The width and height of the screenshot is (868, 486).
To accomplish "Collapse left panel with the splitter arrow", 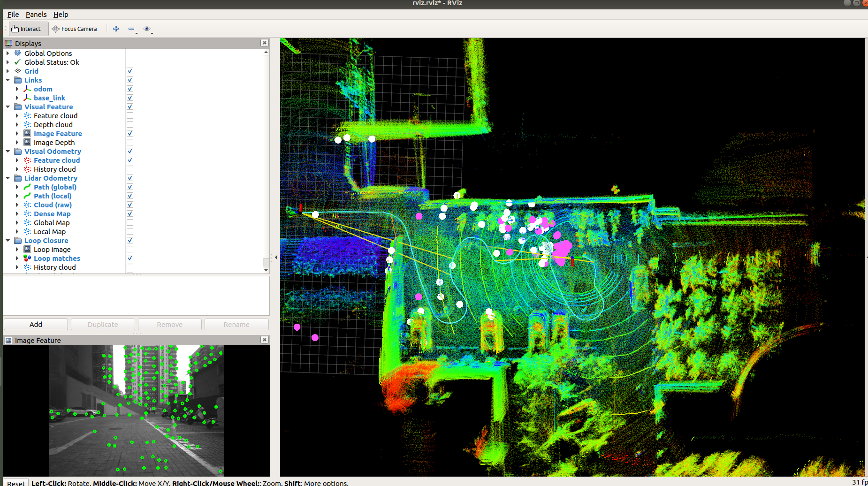I will 276,257.
